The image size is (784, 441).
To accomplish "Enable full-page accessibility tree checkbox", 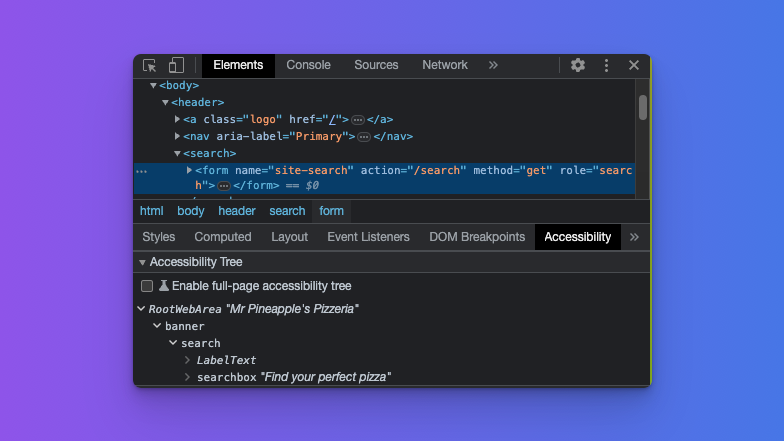I will [147, 286].
